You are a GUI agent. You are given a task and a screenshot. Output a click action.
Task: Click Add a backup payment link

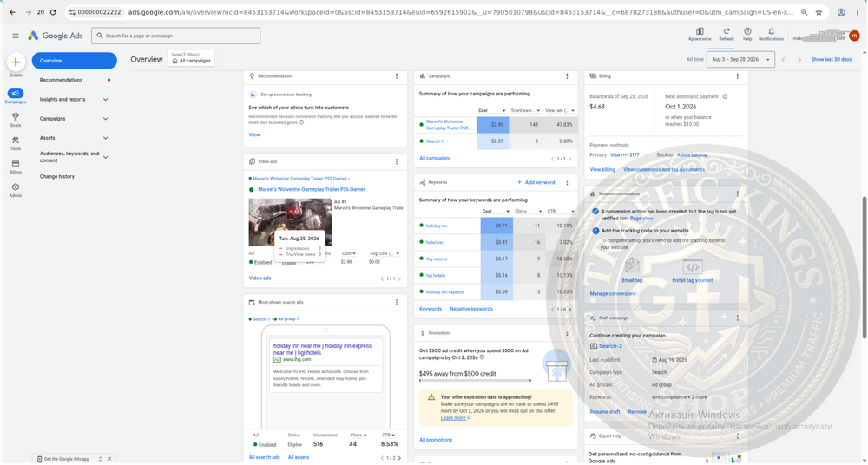tap(692, 155)
